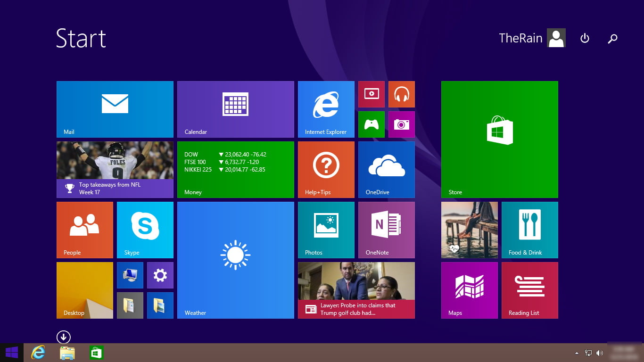Open the Documents folder tile
This screenshot has height=362, width=644.
point(130,305)
